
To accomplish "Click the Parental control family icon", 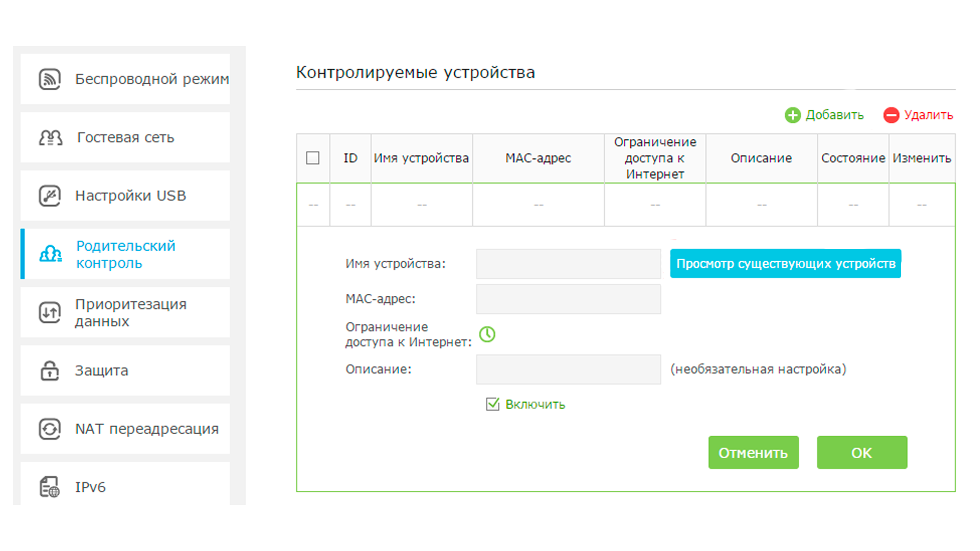I will click(51, 254).
